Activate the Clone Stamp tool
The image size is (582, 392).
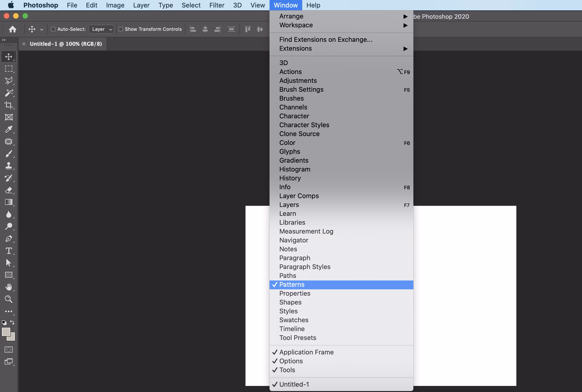click(x=9, y=166)
